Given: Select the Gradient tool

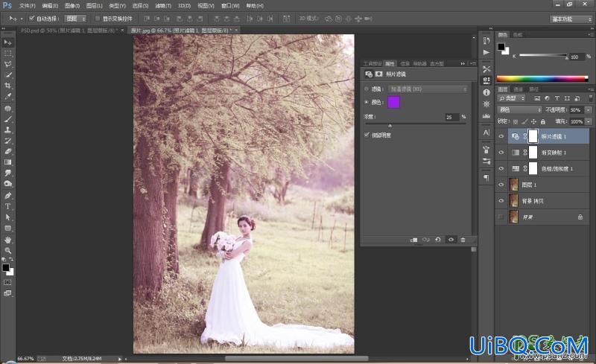Looking at the screenshot, I should pyautogui.click(x=7, y=162).
